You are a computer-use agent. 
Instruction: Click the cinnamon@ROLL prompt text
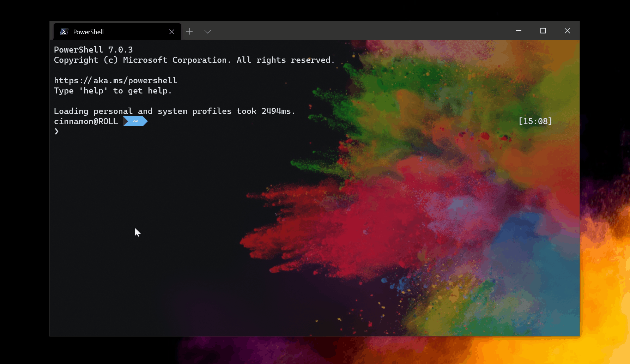(x=86, y=121)
